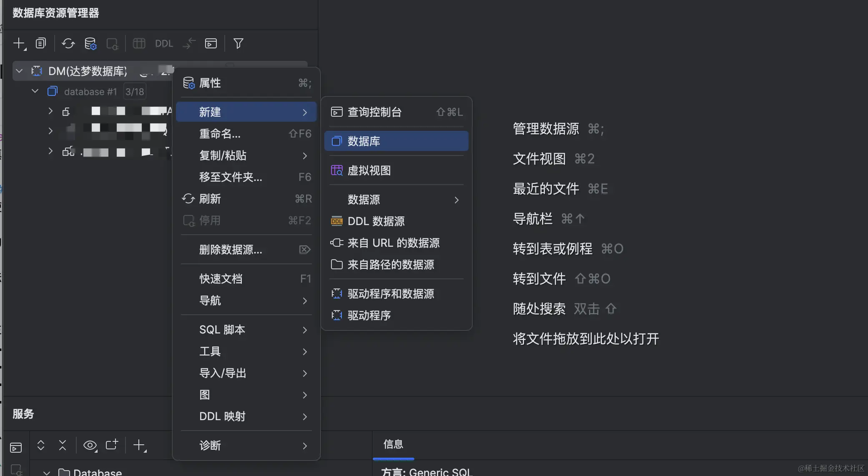
Task: Open the 复制/粘贴 submenu
Action: 246,155
